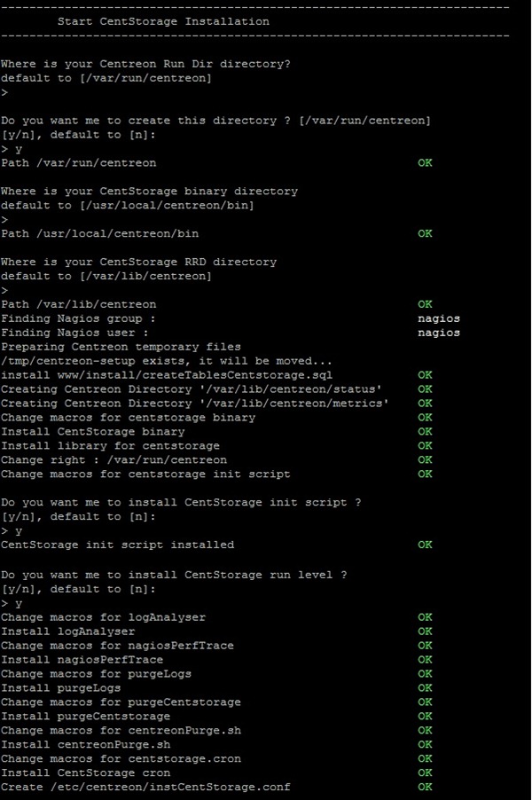
Task: Click the 'y' answer for create this directory
Action: pyautogui.click(x=19, y=150)
